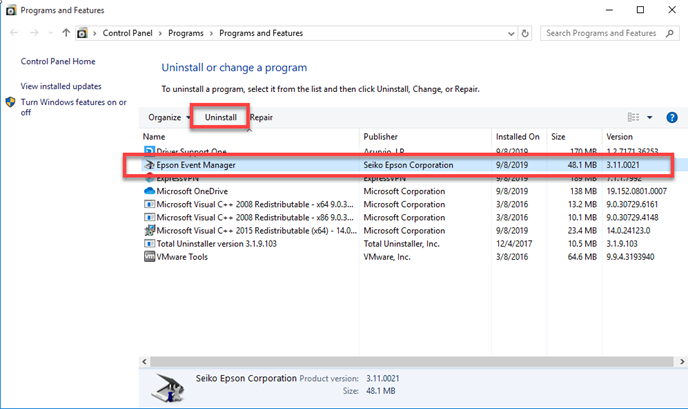Screen dimensions: 688x409
Task: Click version 3.11.0021 of Epson Event Manager
Action: coord(623,165)
